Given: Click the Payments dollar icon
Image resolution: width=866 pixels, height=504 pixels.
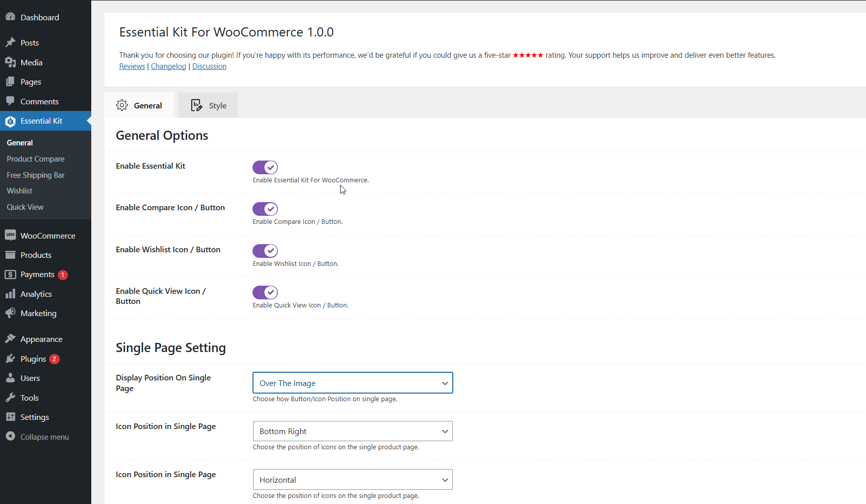Looking at the screenshot, I should tap(10, 275).
